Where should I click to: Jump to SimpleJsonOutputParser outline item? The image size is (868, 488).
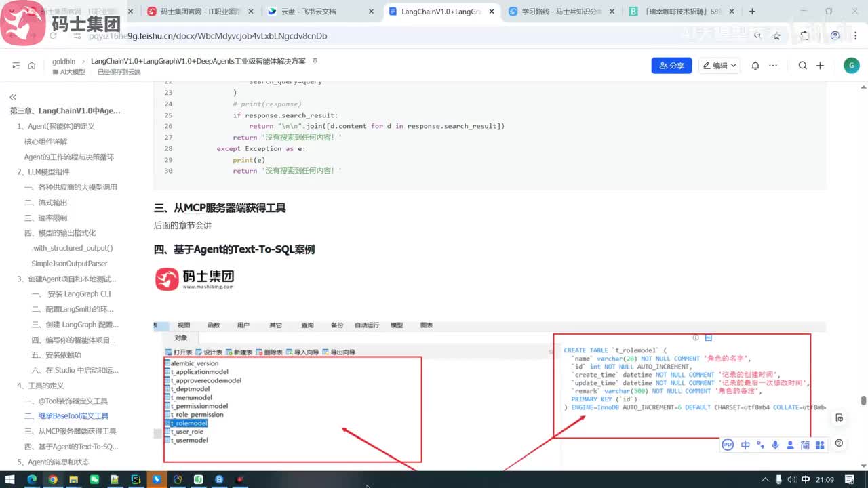pos(69,264)
